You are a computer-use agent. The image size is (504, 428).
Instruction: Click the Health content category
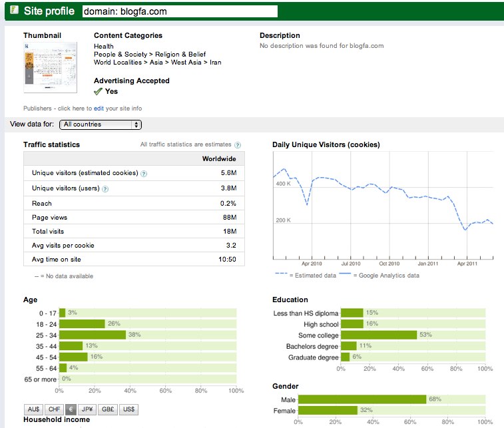(103, 47)
